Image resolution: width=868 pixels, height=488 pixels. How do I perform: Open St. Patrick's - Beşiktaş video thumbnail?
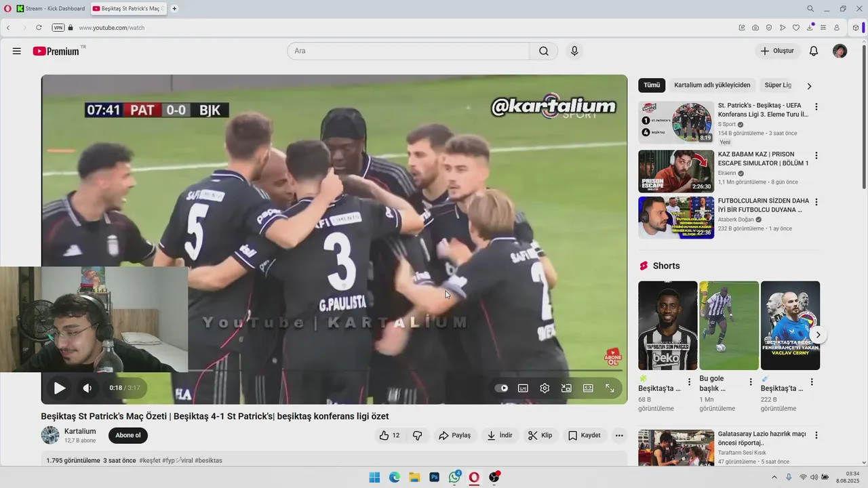pyautogui.click(x=676, y=123)
